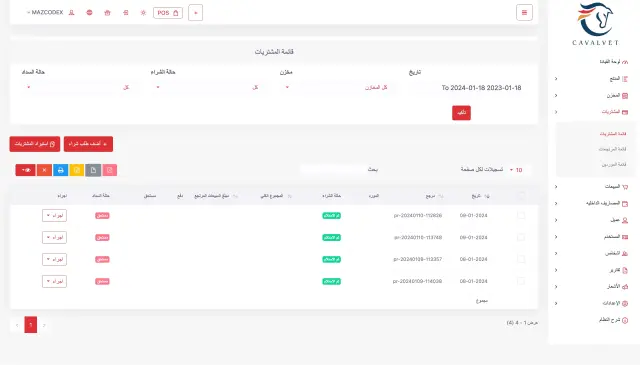Screen dimensions: 640x365
Task: Open the first row action dropdown
Action: tap(54, 215)
